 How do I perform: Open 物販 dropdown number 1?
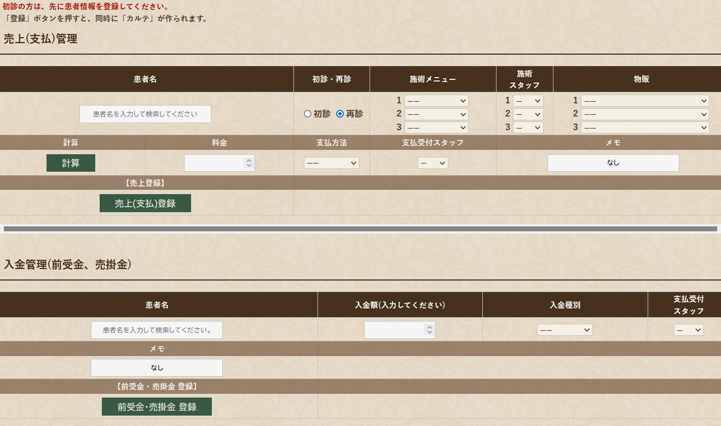pos(645,101)
